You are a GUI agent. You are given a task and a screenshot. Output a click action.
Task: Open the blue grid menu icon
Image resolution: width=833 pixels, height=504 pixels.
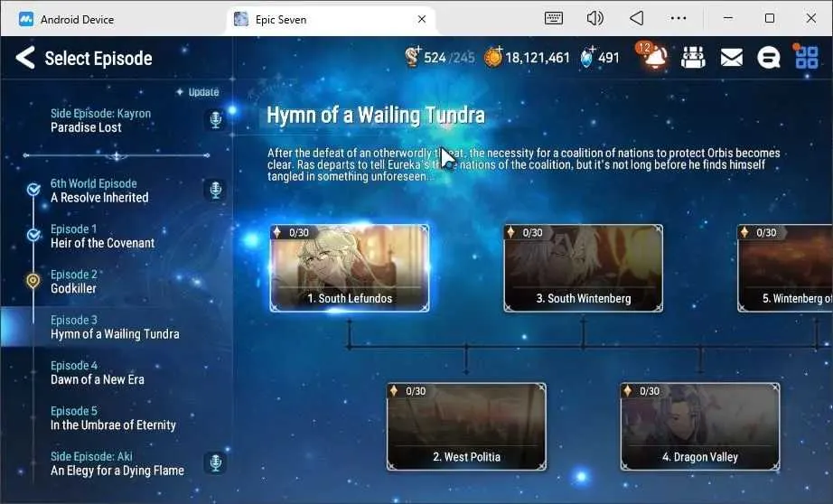pyautogui.click(x=806, y=57)
